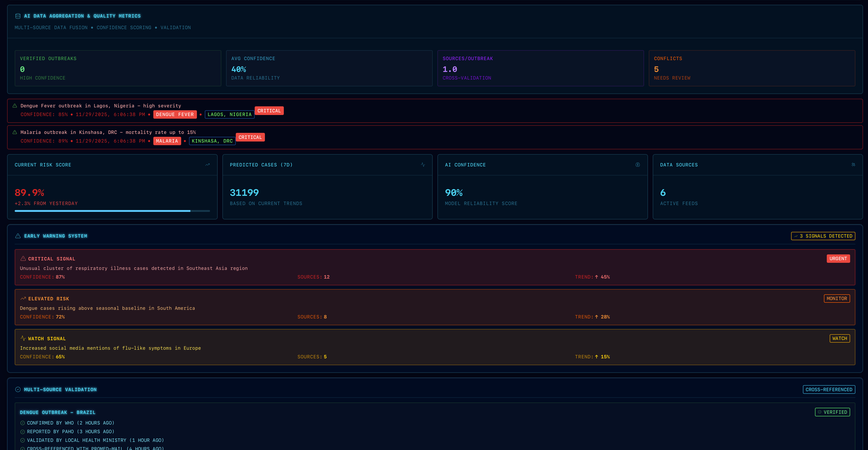The width and height of the screenshot is (868, 450).
Task: Select the trending arrow icon on Current Risk Score card
Action: pos(207,165)
